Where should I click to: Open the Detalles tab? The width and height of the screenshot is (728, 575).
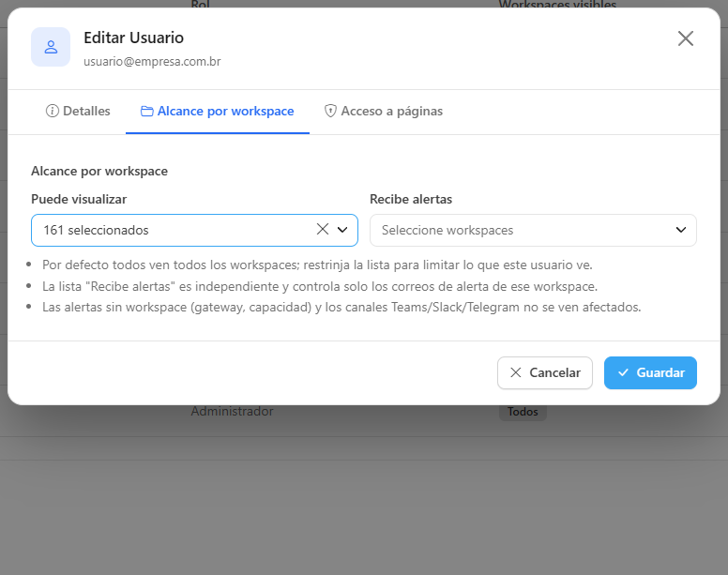click(78, 111)
